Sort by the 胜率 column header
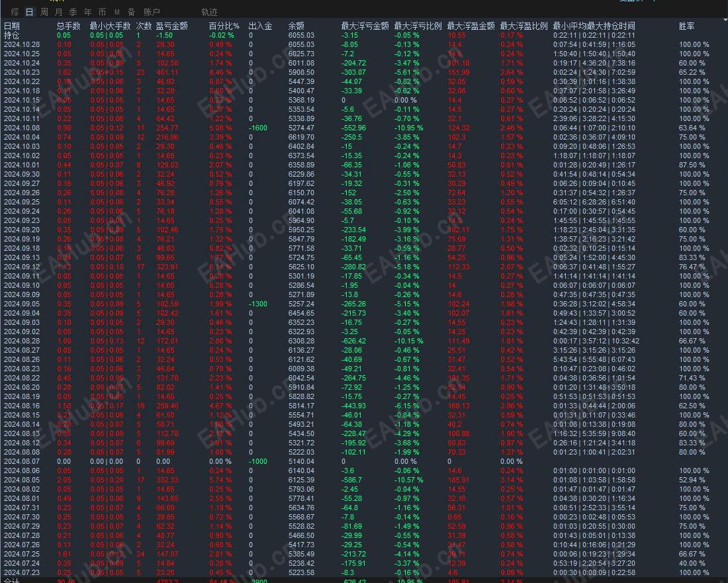 687,26
